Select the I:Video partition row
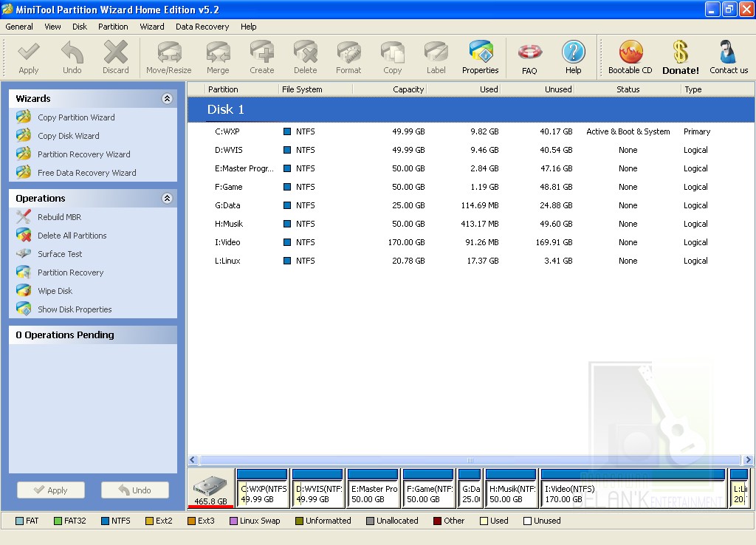Screen dimensions: 756x545 [471, 242]
